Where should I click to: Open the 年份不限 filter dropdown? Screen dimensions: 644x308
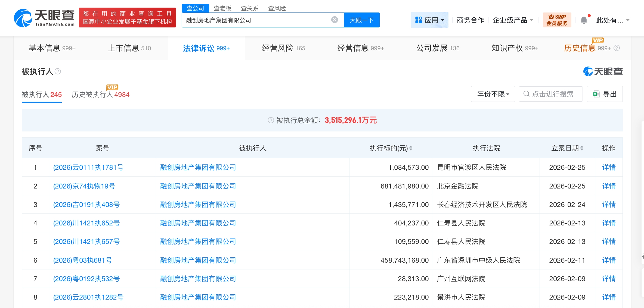[x=493, y=94]
